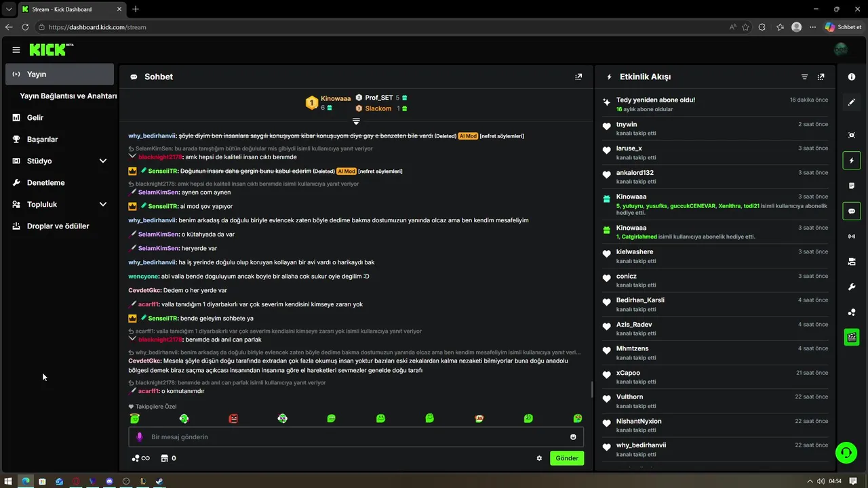Toggle the chat bubble panel icon
The width and height of the screenshot is (868, 488).
pos(852,211)
